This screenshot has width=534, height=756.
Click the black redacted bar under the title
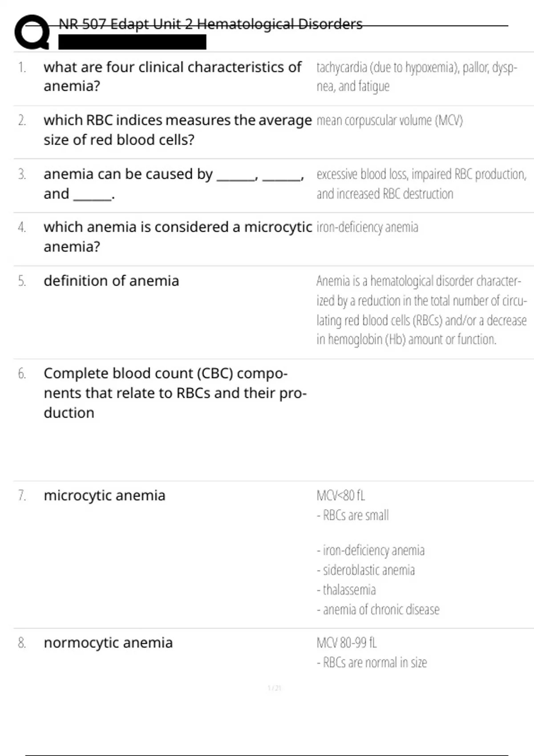(132, 42)
